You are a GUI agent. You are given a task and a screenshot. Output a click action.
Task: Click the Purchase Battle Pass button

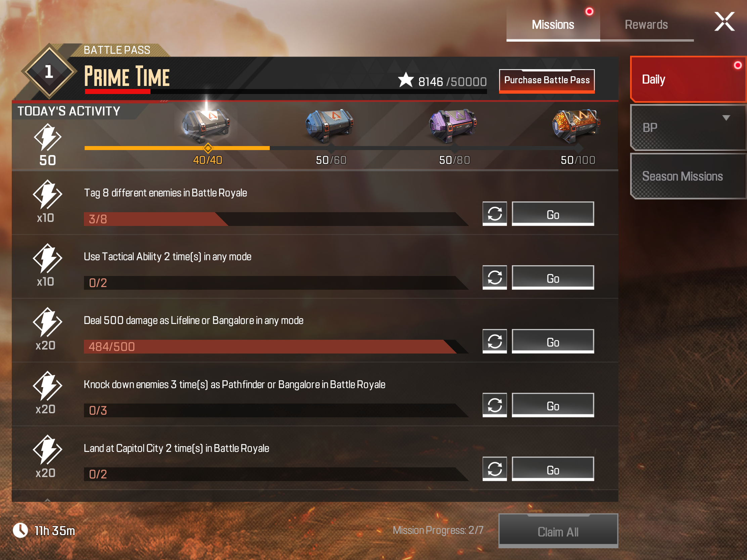tap(547, 81)
